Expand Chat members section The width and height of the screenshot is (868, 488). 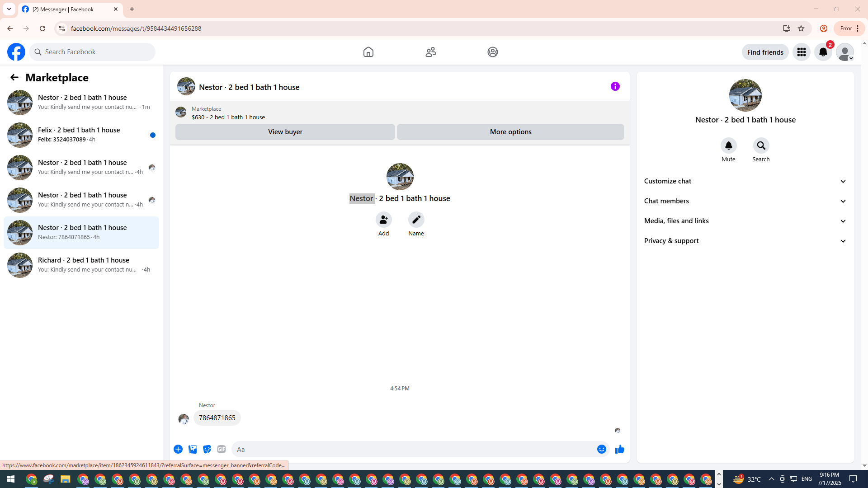click(745, 201)
